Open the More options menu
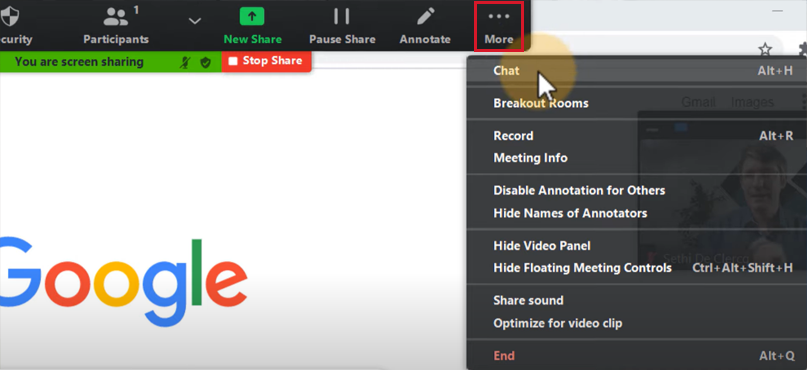807x370 pixels. click(499, 26)
